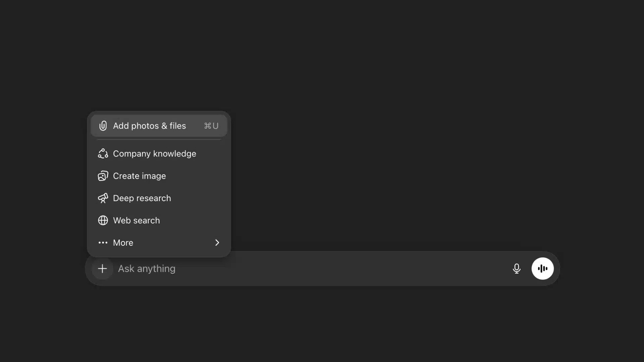
Task: Expand the More submenu chevron
Action: pos(217,243)
